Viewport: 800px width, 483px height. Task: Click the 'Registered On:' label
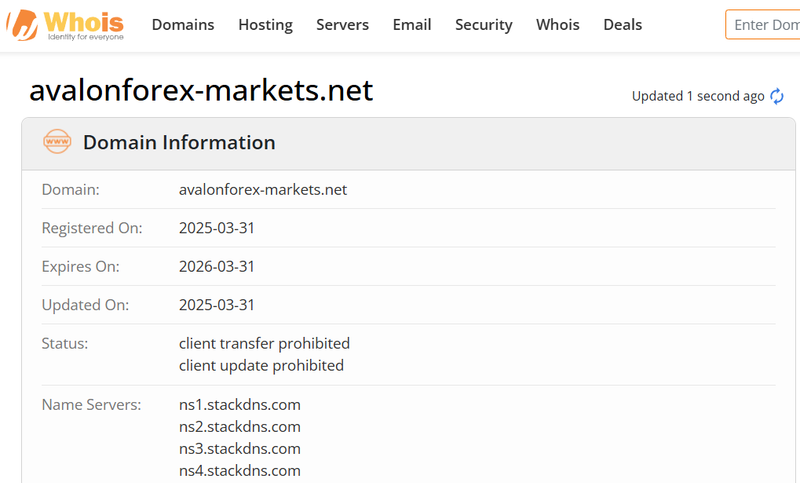(92, 228)
